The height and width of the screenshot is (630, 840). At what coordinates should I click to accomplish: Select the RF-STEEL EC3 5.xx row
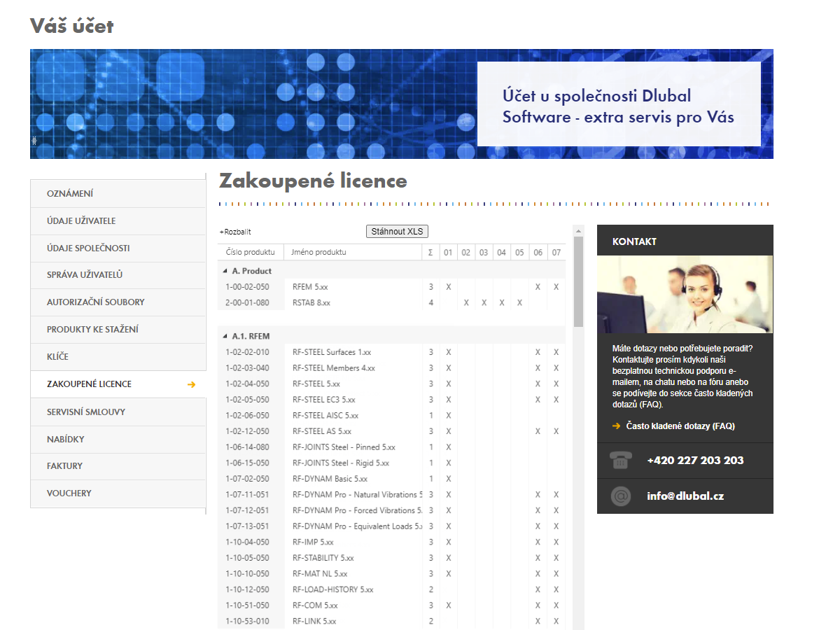tap(392, 400)
